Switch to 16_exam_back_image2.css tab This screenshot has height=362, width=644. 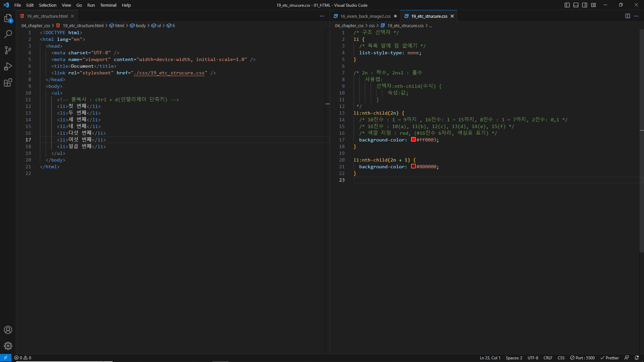(365, 16)
